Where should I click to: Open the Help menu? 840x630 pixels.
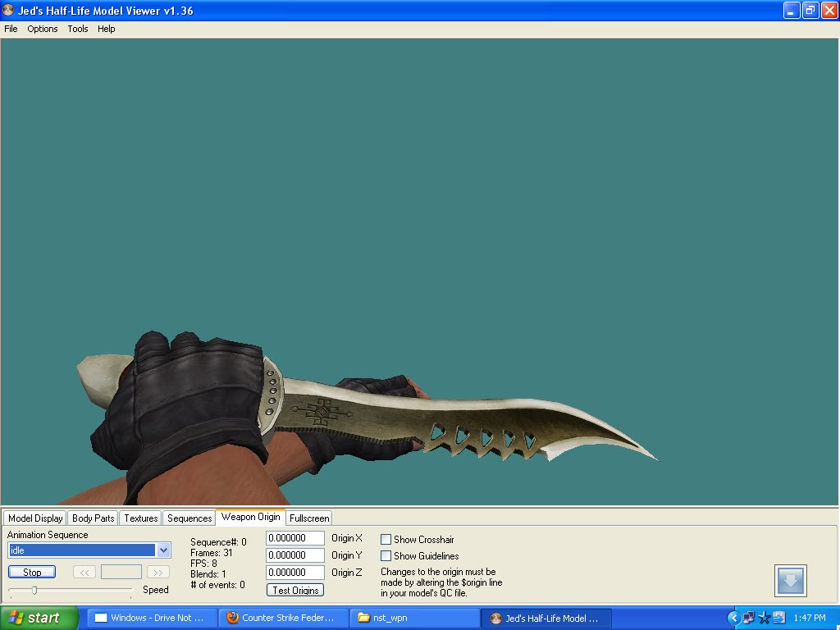pos(106,29)
